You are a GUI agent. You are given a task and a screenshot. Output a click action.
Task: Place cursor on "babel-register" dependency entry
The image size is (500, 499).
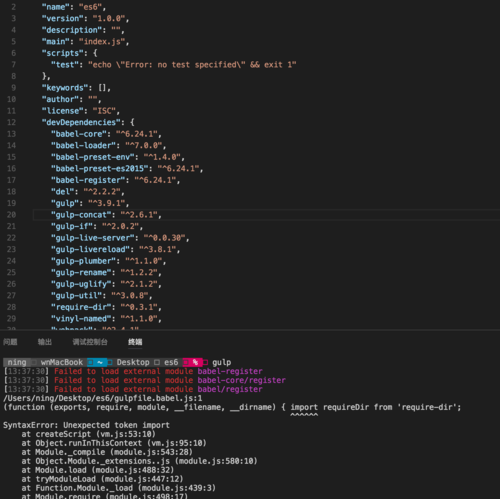[x=115, y=180]
